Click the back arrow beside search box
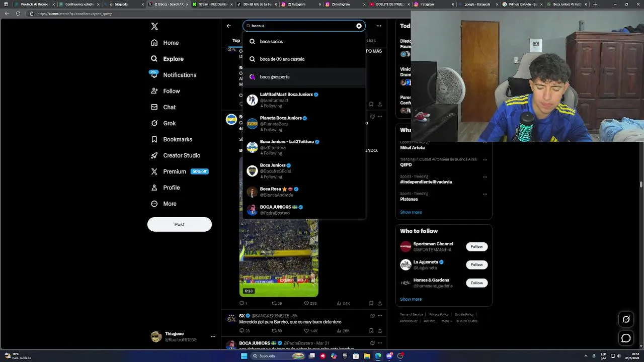The width and height of the screenshot is (644, 362). [229, 26]
